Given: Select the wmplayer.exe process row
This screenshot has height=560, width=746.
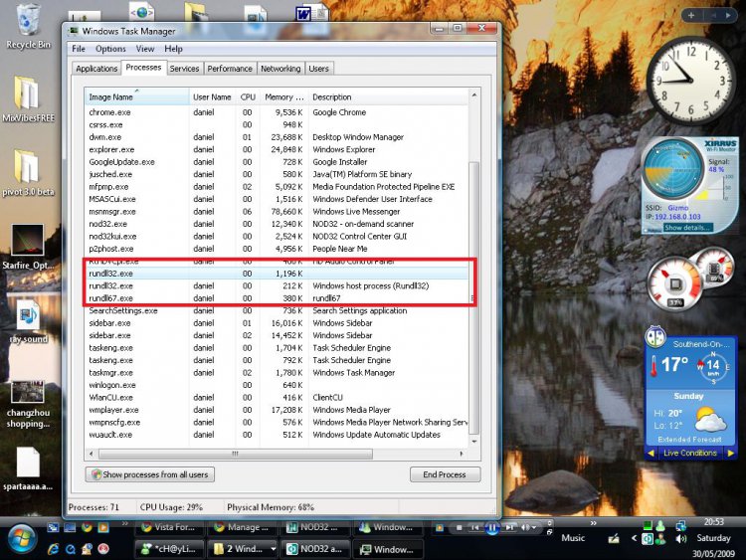Looking at the screenshot, I should pyautogui.click(x=276, y=410).
